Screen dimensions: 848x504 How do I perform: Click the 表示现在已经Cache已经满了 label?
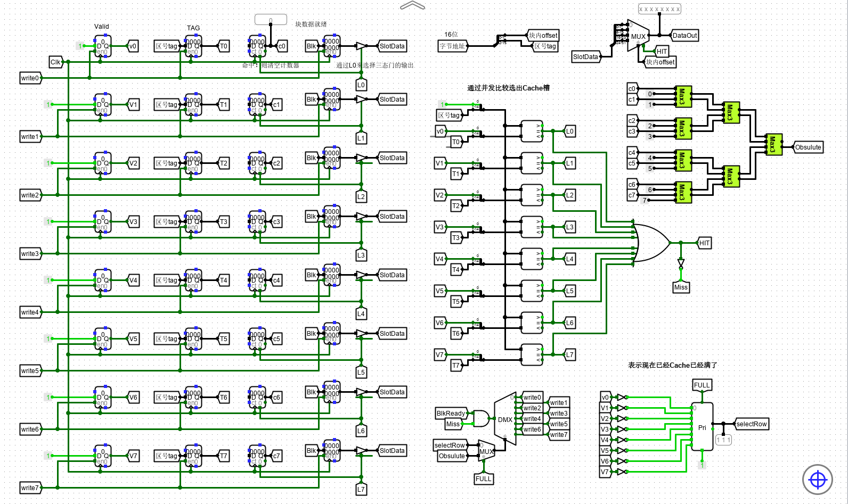click(673, 365)
